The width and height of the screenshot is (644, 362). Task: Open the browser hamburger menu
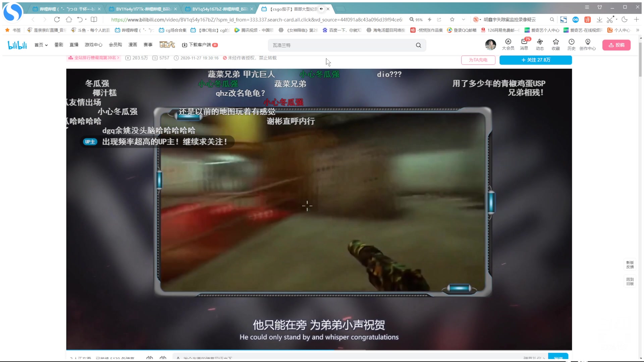587,7
